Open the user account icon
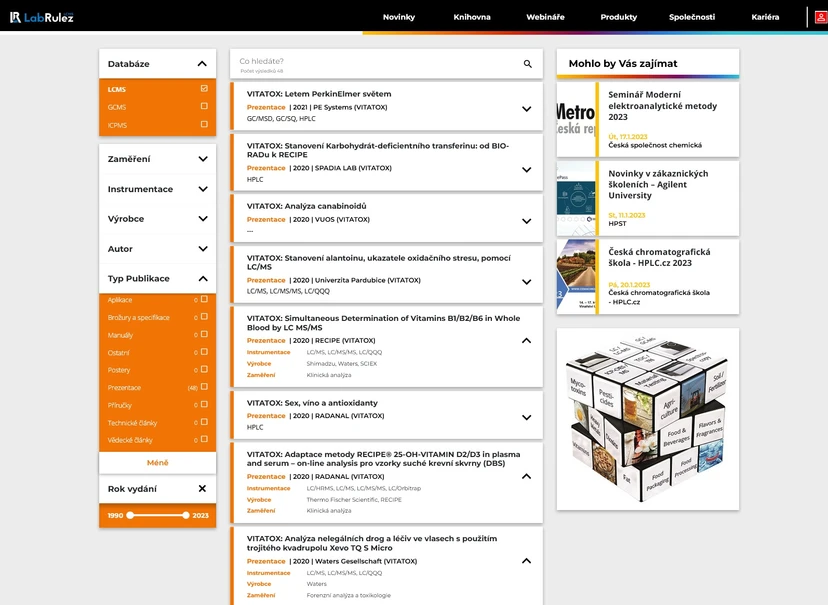Image resolution: width=828 pixels, height=605 pixels. (820, 17)
